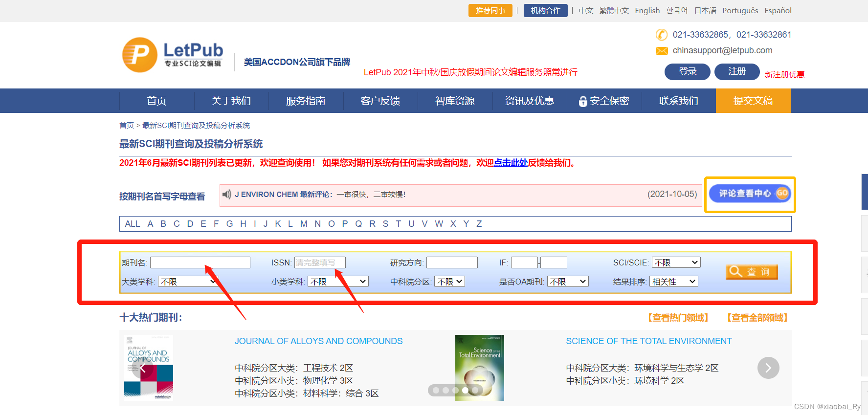The width and height of the screenshot is (868, 415).
Task: Open the 联系我们 nav tab
Action: click(679, 101)
